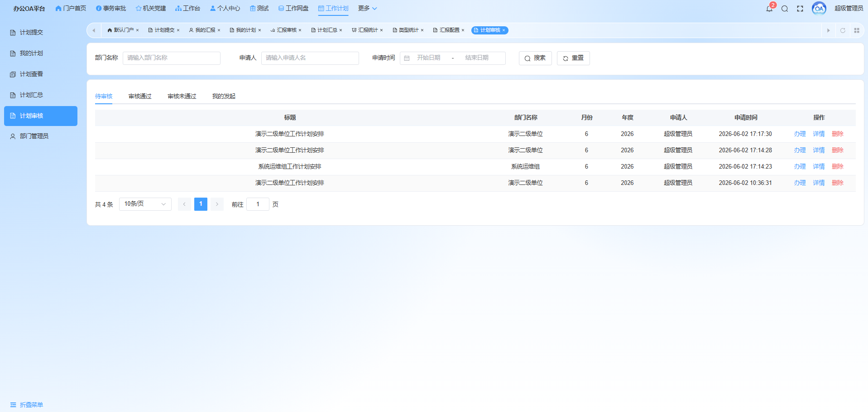Viewport: 868px width, 412px height.
Task: Close the 计划审核 tab
Action: (x=504, y=30)
